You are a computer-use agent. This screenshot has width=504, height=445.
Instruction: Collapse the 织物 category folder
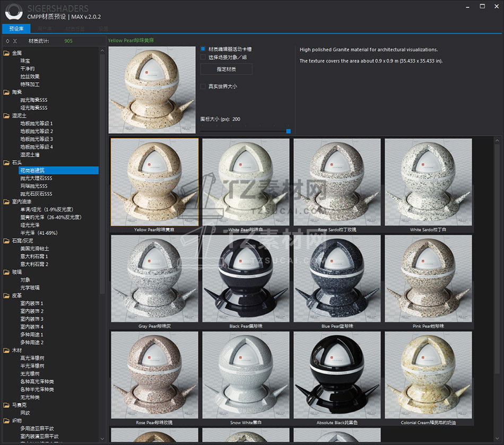pyautogui.click(x=6, y=421)
